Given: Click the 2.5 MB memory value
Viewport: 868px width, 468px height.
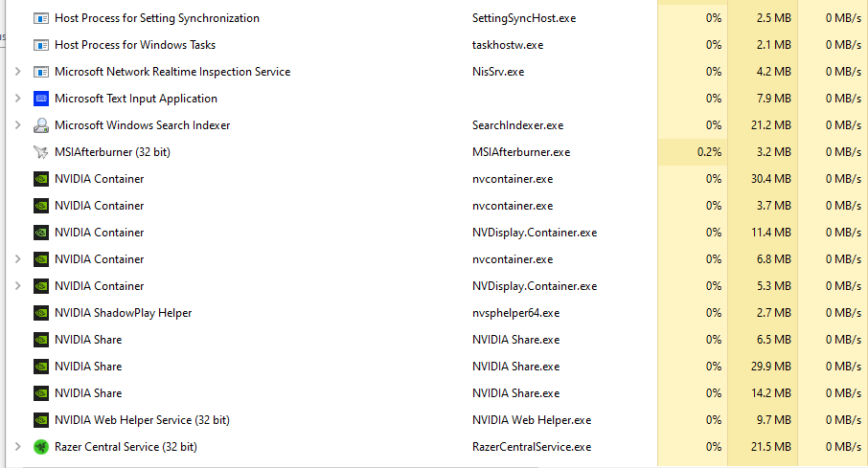Looking at the screenshot, I should [773, 18].
